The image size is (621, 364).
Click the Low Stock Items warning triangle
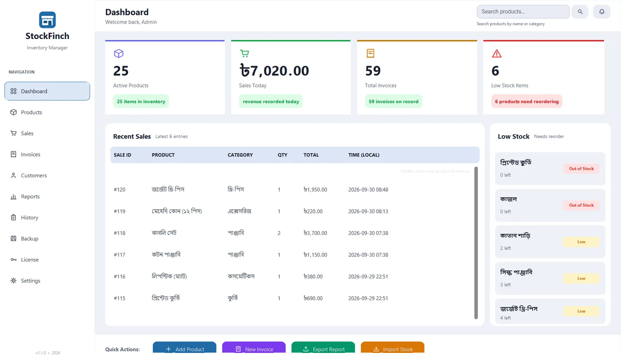pos(497,54)
